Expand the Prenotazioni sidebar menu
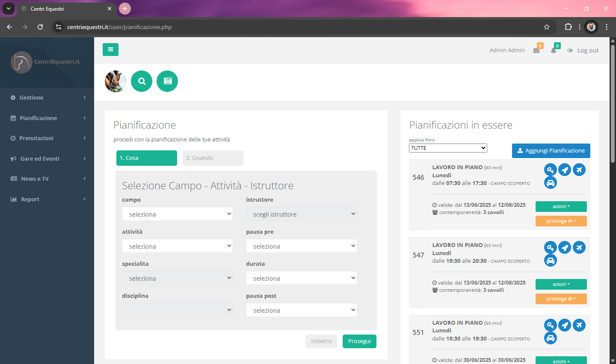Viewport: 616px width, 364px height. pos(47,138)
